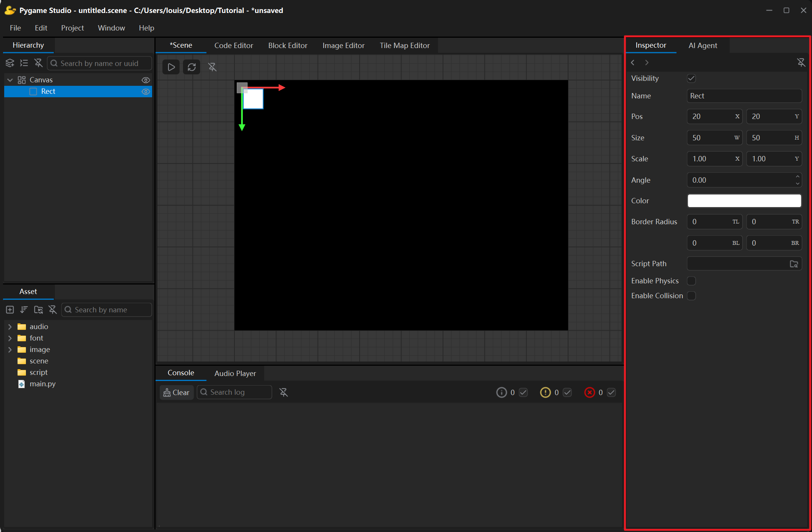Click the Play scene button
Image resolution: width=812 pixels, height=532 pixels.
point(171,67)
